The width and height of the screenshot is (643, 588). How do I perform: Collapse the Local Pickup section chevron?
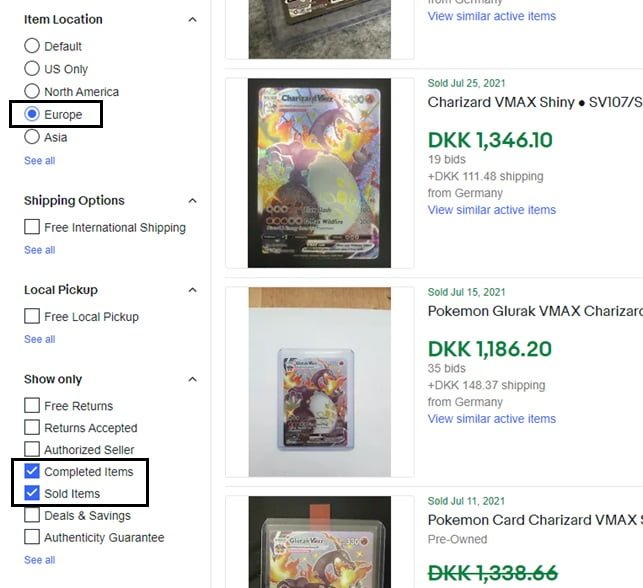coord(192,290)
